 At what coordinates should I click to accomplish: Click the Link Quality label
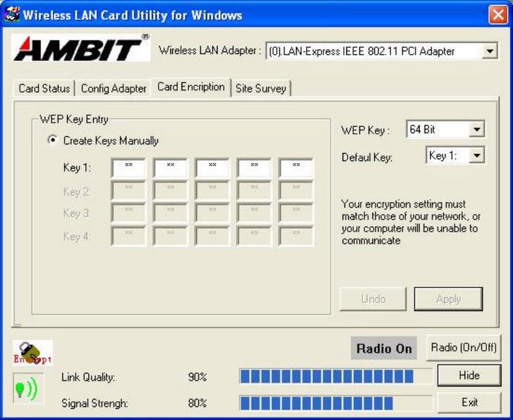coord(88,377)
